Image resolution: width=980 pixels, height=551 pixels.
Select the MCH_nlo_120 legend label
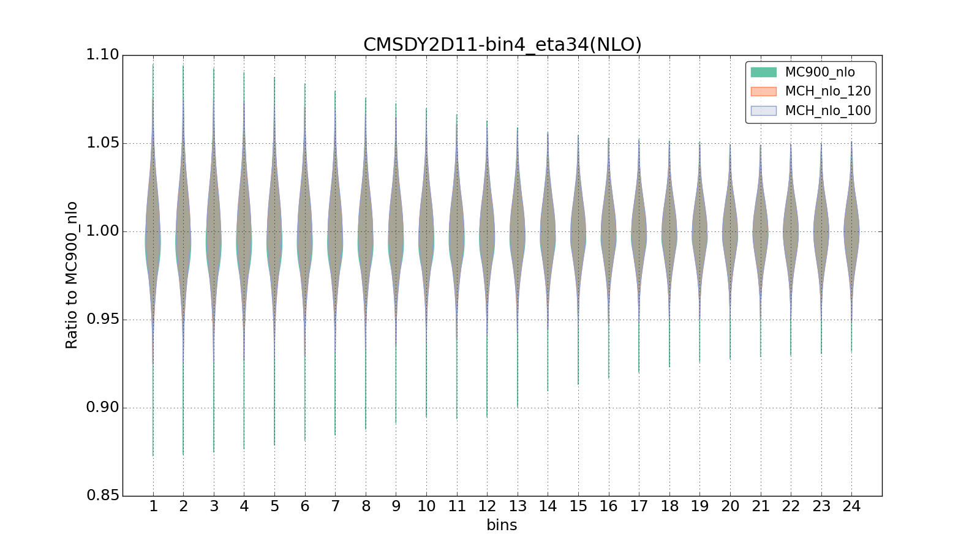[x=828, y=92]
